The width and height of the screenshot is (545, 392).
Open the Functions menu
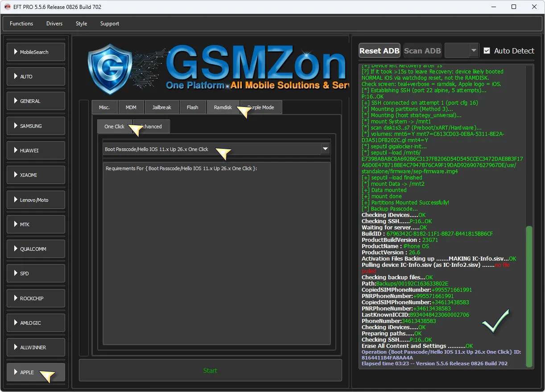[x=21, y=24]
